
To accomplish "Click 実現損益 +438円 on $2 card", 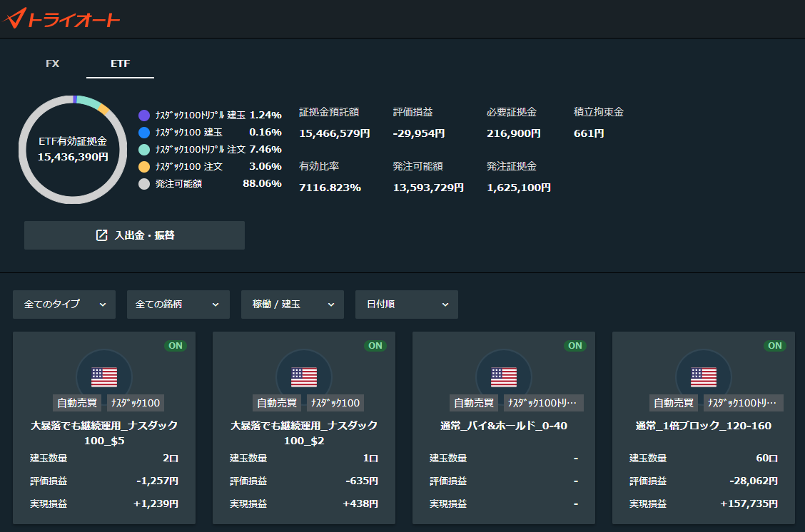I will click(x=360, y=503).
